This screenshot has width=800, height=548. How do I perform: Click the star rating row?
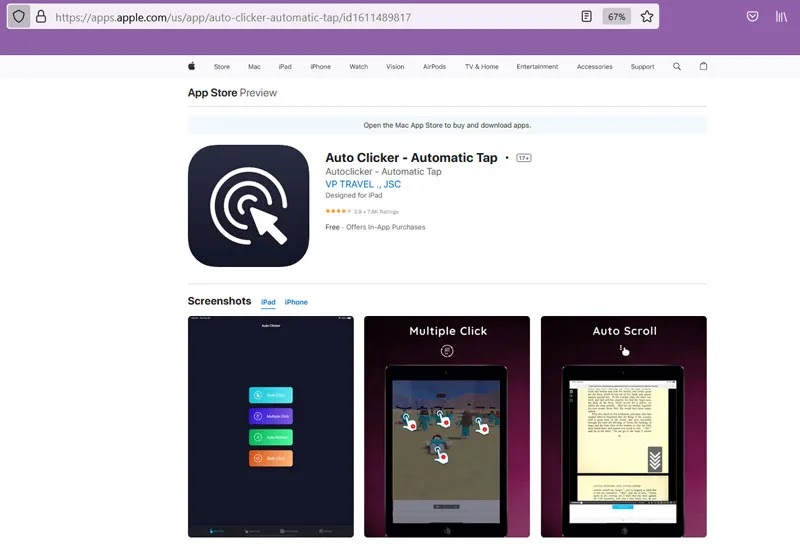point(362,211)
